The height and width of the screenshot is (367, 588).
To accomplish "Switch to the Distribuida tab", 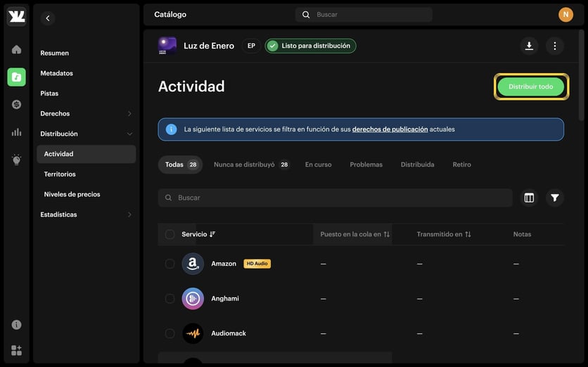I will pos(417,165).
